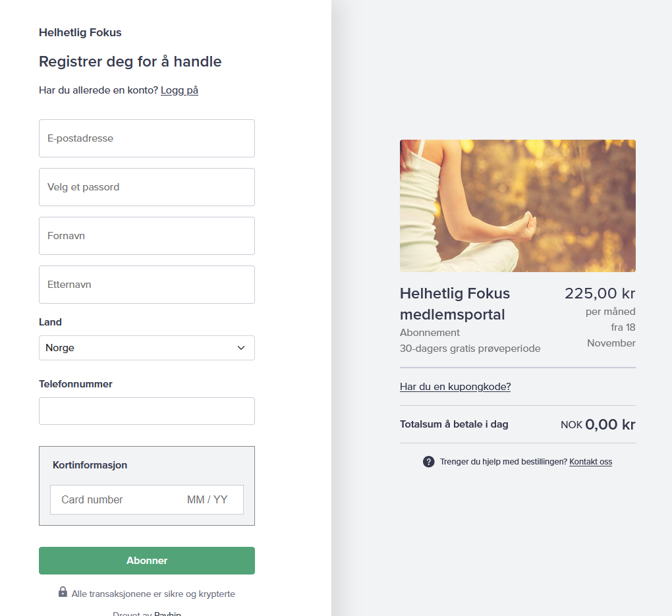Click the Payhip link at bottom
Viewport: 672px width, 616px height.
click(x=167, y=613)
